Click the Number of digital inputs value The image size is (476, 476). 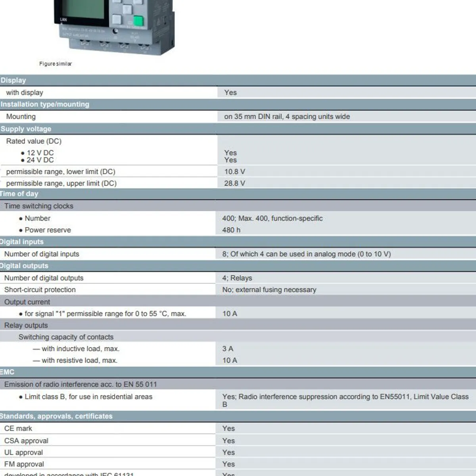[307, 254]
